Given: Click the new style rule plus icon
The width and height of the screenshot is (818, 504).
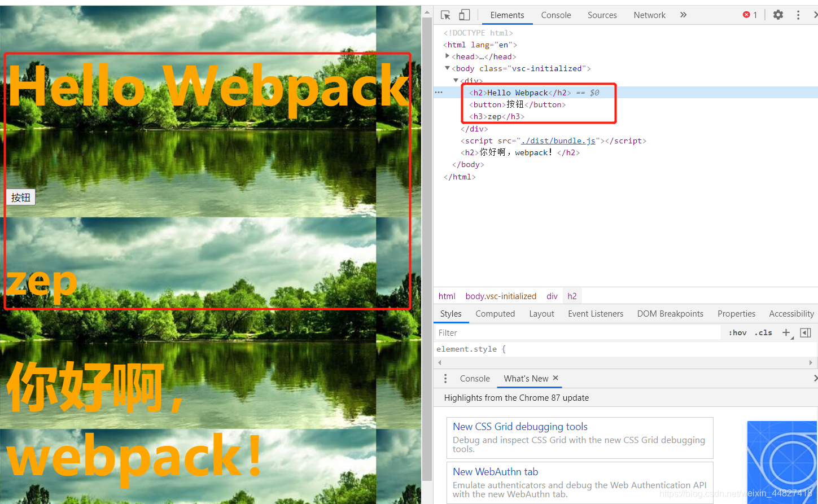Looking at the screenshot, I should click(786, 332).
